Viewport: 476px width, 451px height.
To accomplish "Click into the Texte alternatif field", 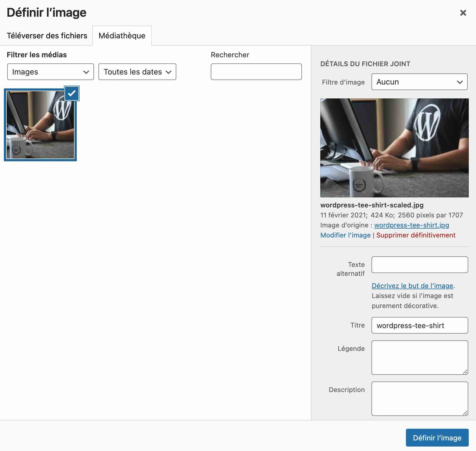I will 420,265.
